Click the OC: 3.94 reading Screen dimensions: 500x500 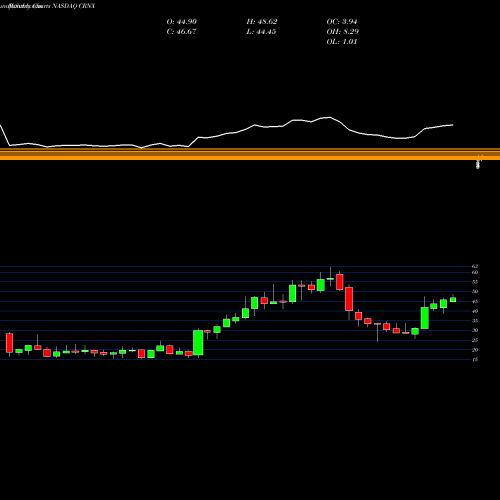pos(342,22)
